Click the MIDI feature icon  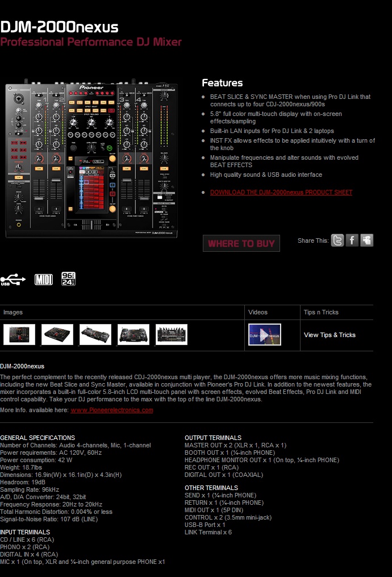click(x=44, y=280)
